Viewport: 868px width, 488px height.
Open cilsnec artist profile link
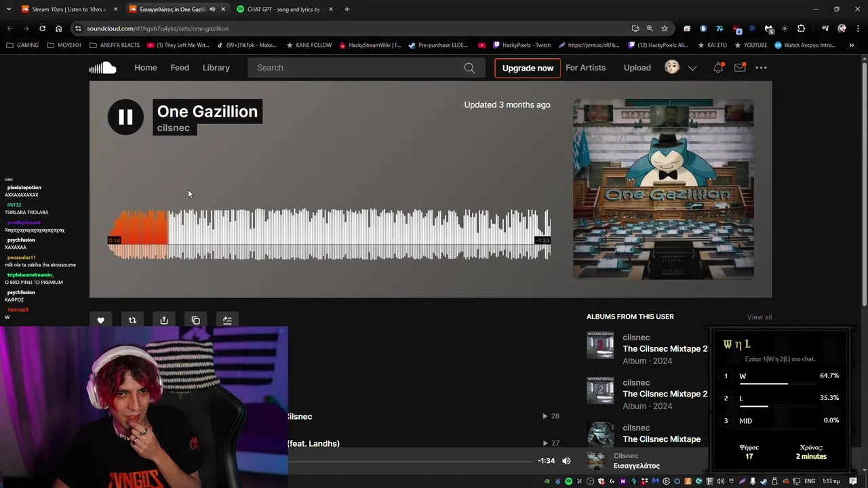(174, 128)
